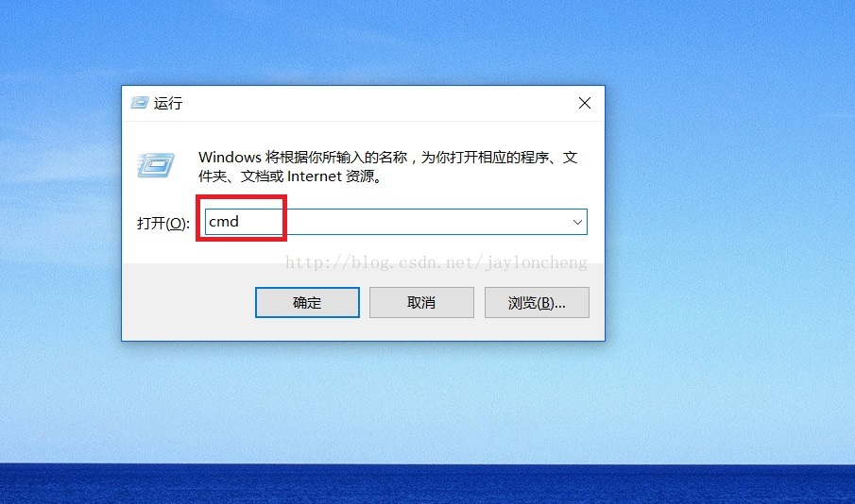This screenshot has height=504, width=855.
Task: Close the 运行 dialog with the X
Action: pyautogui.click(x=585, y=103)
